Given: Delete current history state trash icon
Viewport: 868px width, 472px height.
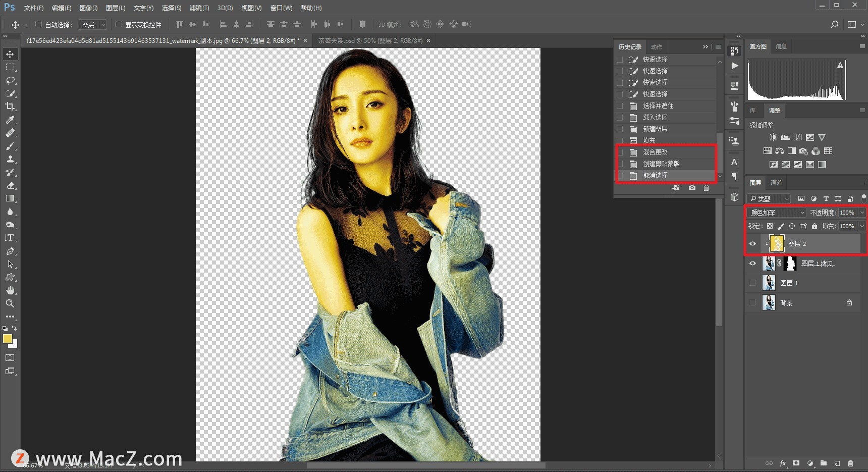Looking at the screenshot, I should [706, 188].
